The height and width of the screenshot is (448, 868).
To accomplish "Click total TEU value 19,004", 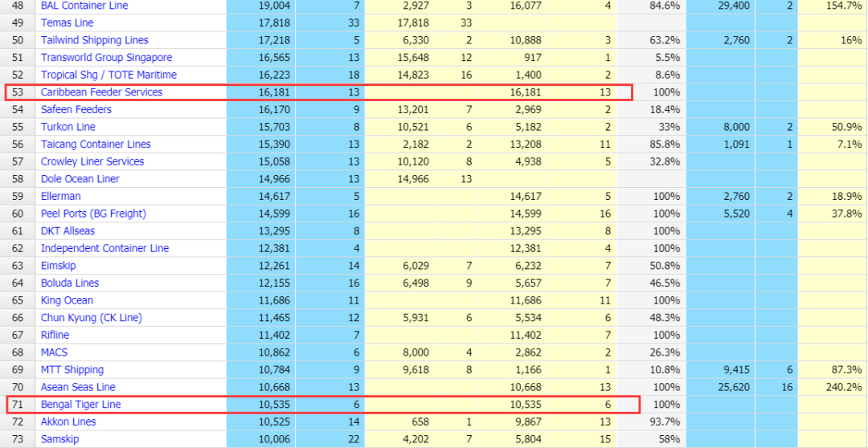I will coord(274,6).
